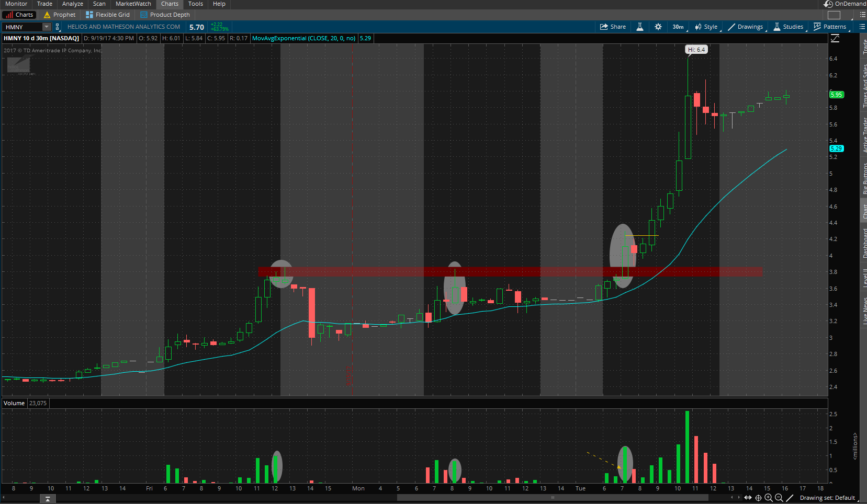Click the zoom in magnifier icon
This screenshot has width=867, height=504.
coord(769,498)
